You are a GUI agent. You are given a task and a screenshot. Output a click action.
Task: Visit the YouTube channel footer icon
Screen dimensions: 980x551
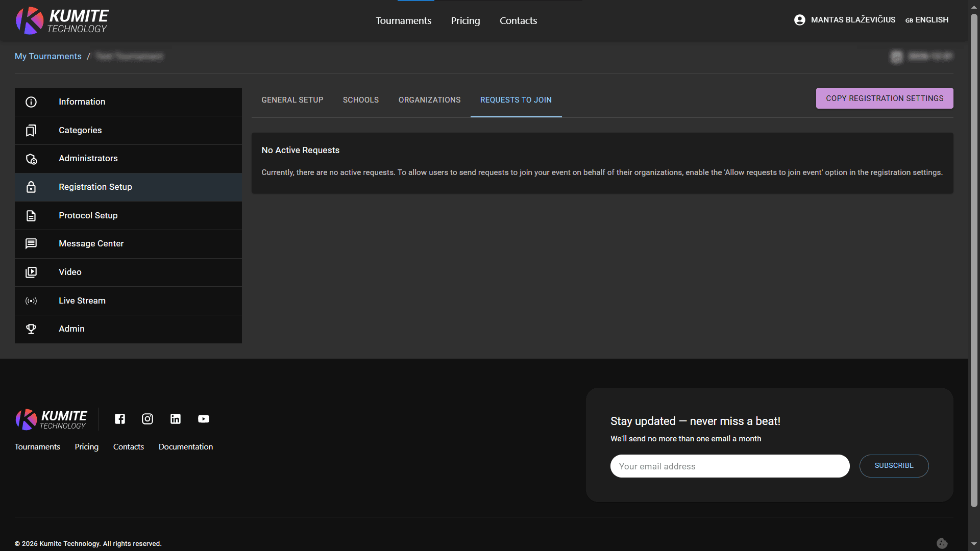pyautogui.click(x=204, y=419)
